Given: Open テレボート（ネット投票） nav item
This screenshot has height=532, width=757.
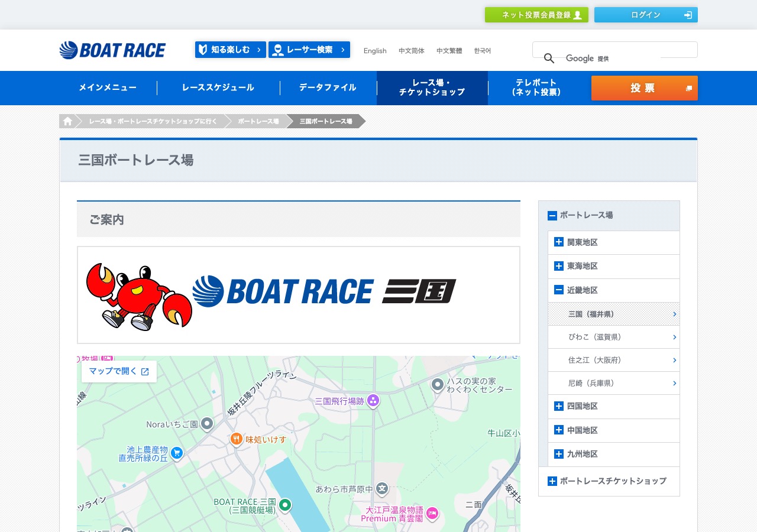Looking at the screenshot, I should 536,88.
